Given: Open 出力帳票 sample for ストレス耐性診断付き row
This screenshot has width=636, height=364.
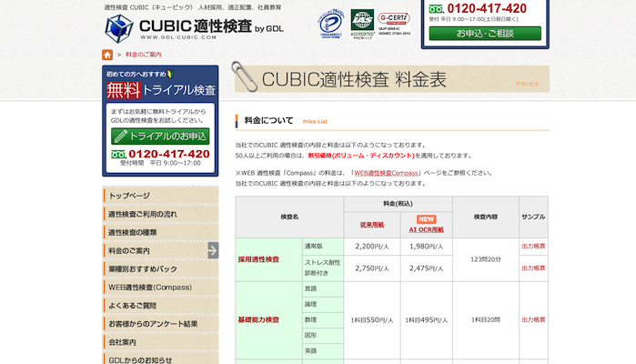Looking at the screenshot, I should (x=533, y=268).
